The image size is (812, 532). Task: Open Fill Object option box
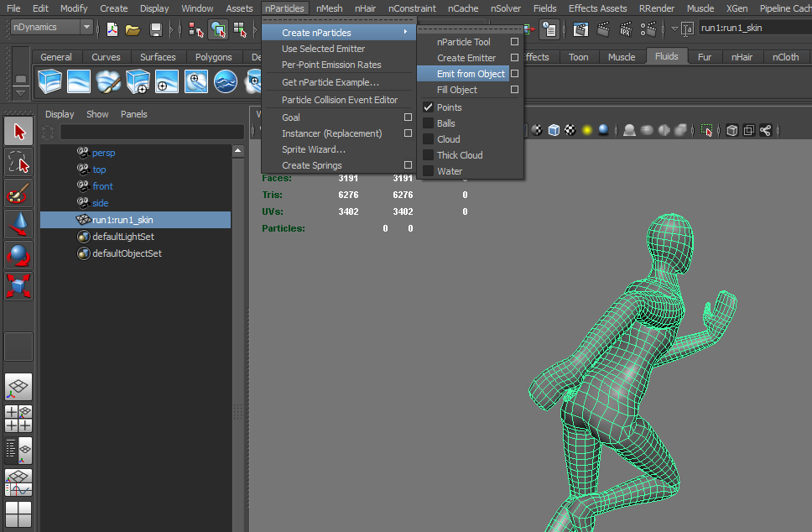click(514, 90)
